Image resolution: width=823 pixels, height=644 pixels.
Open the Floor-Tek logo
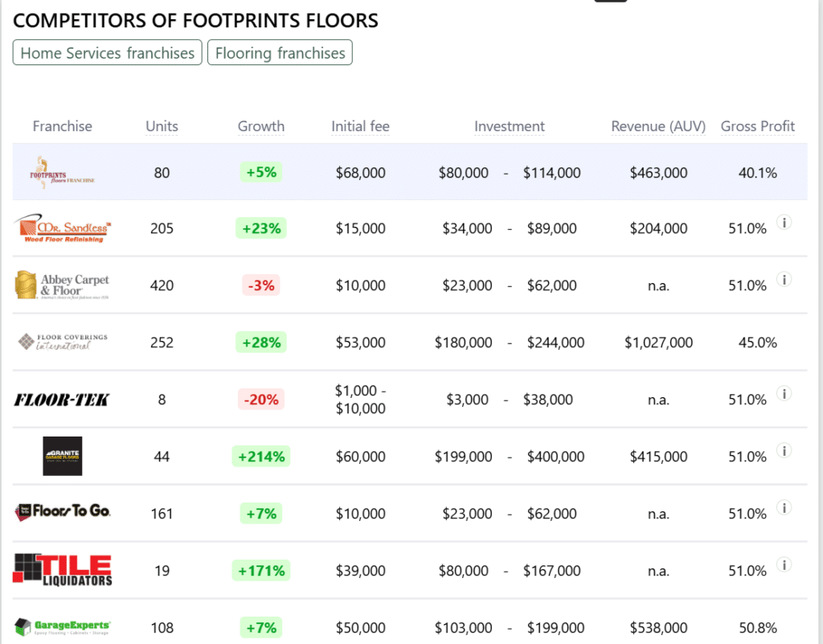[x=61, y=400]
